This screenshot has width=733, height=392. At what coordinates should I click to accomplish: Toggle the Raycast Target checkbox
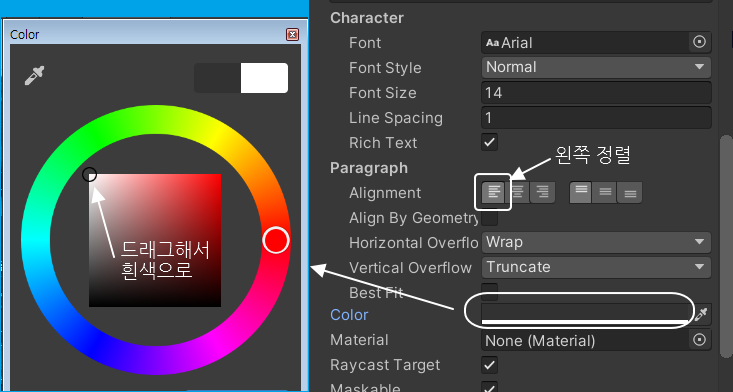(x=489, y=365)
